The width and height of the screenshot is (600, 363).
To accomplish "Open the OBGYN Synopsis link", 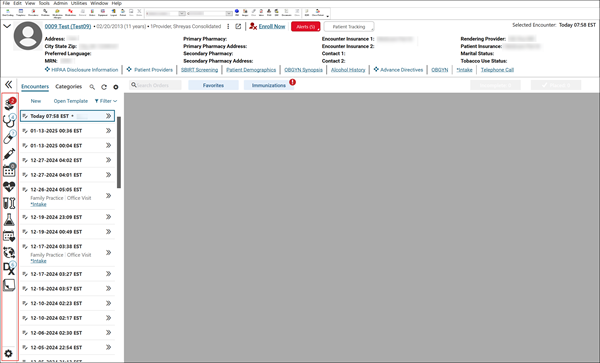I will [303, 70].
